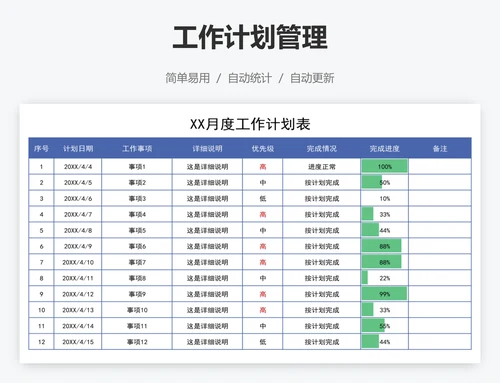Image resolution: width=500 pixels, height=383 pixels.
Task: Select the 事项7 cell
Action: point(137,262)
